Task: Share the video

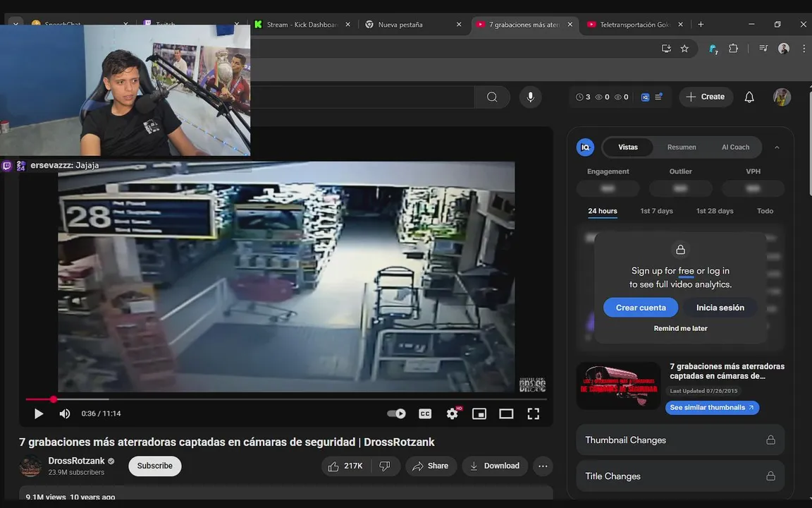Action: coord(431,466)
